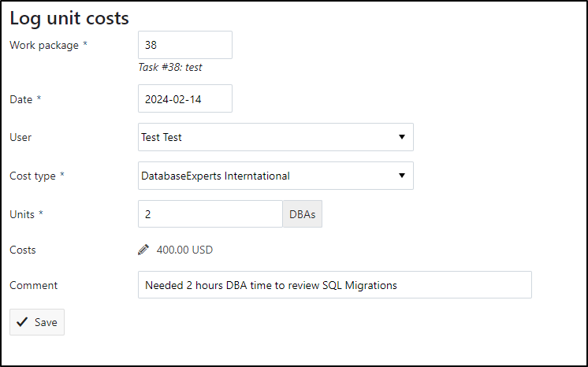
Task: Expand the Cost type dropdown arrow
Action: click(402, 176)
